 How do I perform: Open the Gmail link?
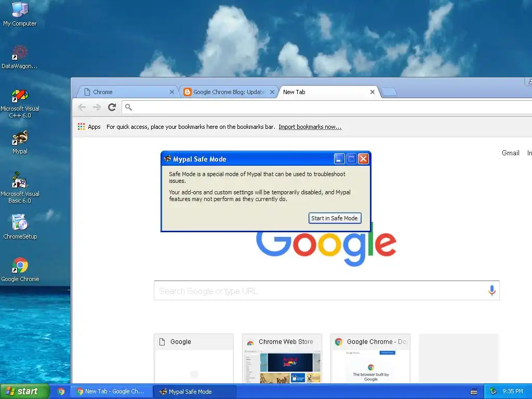511,153
